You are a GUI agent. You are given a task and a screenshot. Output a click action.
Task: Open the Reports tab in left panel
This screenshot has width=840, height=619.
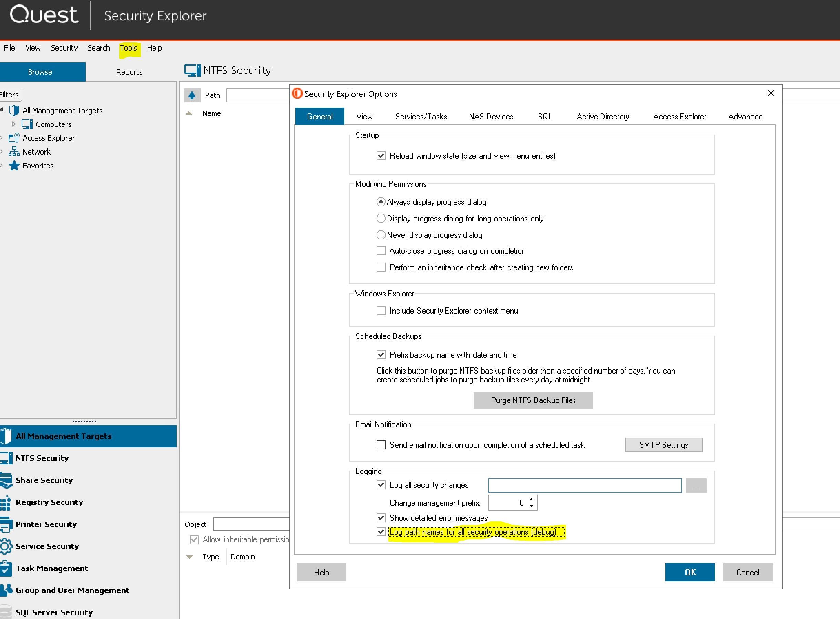(129, 72)
